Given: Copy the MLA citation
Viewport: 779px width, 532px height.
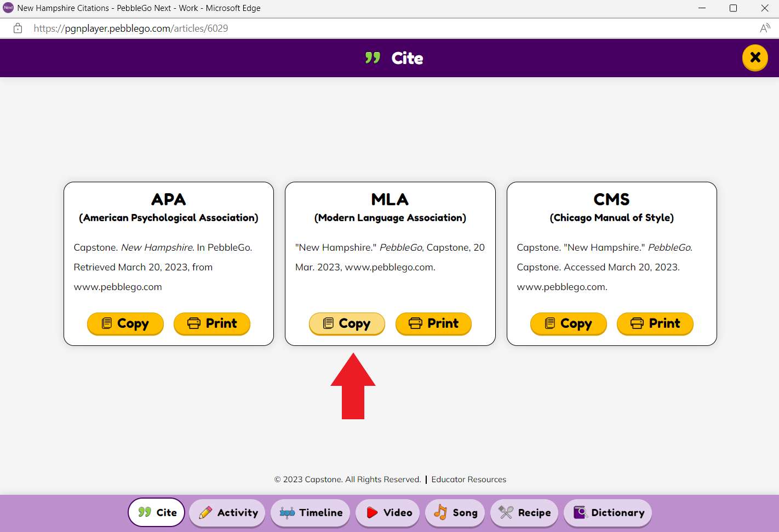Looking at the screenshot, I should [347, 323].
